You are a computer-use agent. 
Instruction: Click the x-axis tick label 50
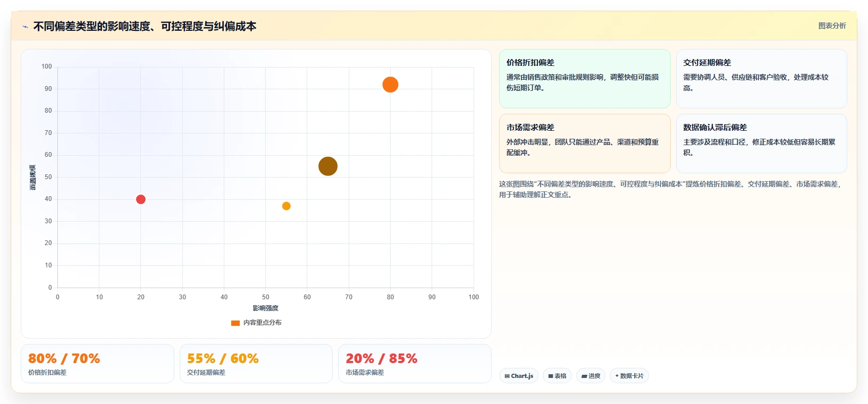[266, 297]
